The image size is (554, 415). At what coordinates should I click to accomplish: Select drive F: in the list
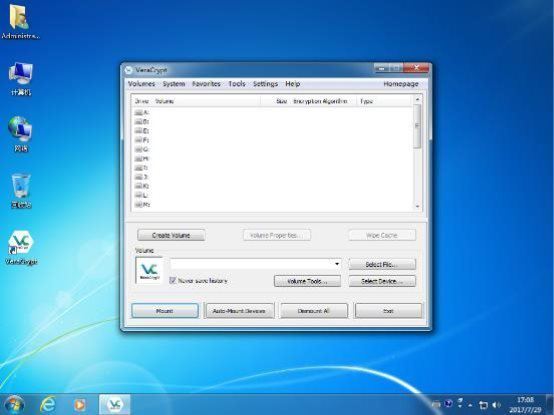(x=142, y=140)
